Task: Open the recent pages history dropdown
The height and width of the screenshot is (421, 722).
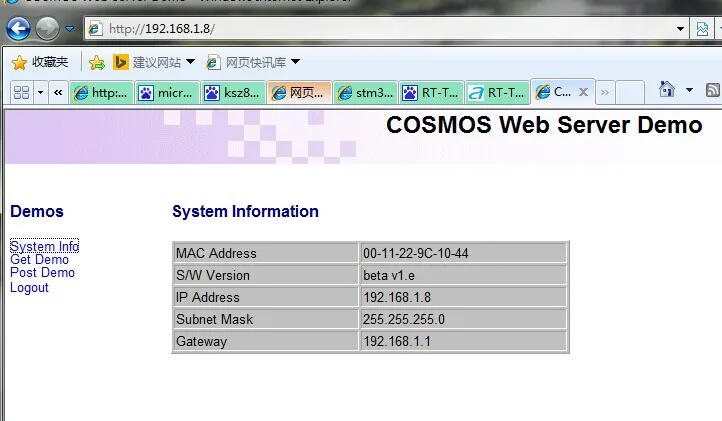Action: click(70, 29)
